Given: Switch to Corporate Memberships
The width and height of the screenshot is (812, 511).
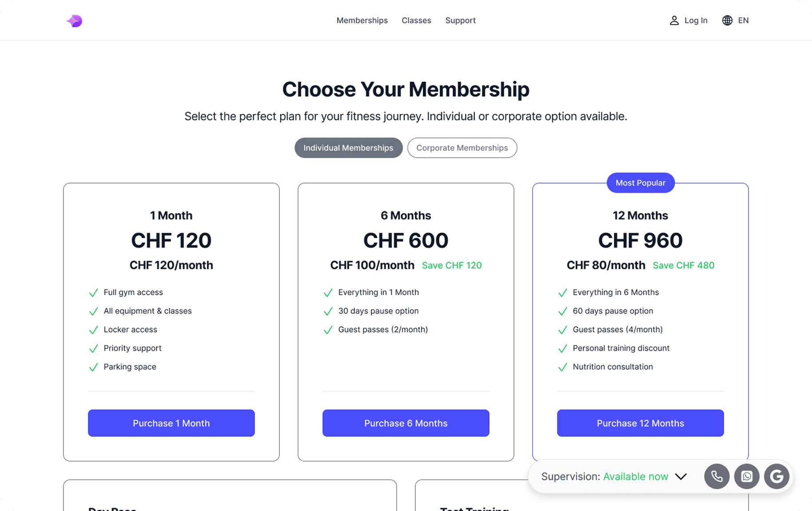Looking at the screenshot, I should [x=462, y=148].
